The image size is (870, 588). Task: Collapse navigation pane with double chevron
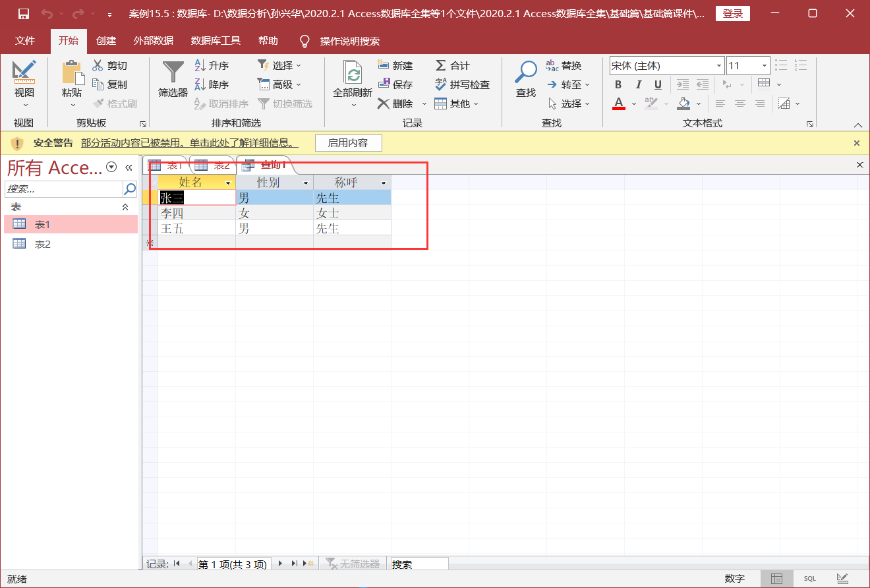(x=129, y=167)
